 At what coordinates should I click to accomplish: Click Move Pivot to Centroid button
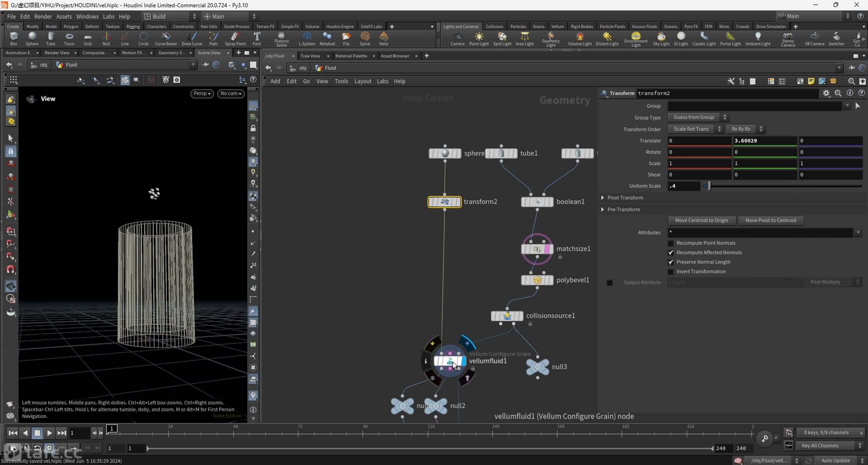[770, 220]
